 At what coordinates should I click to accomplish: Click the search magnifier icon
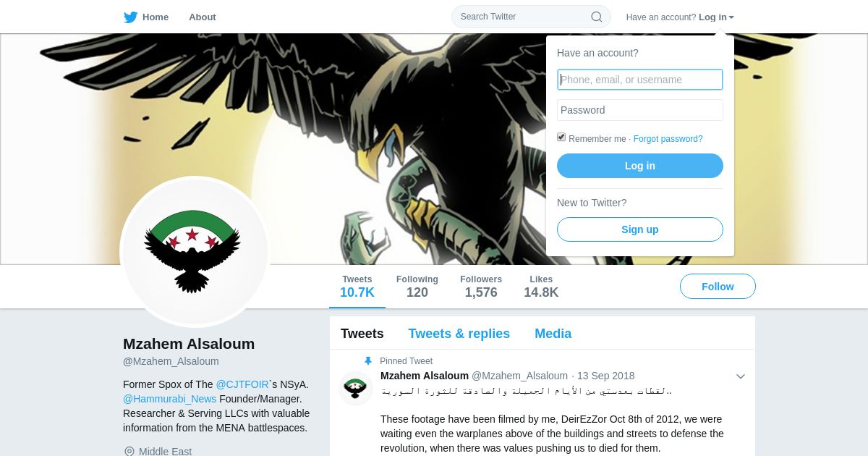(597, 17)
